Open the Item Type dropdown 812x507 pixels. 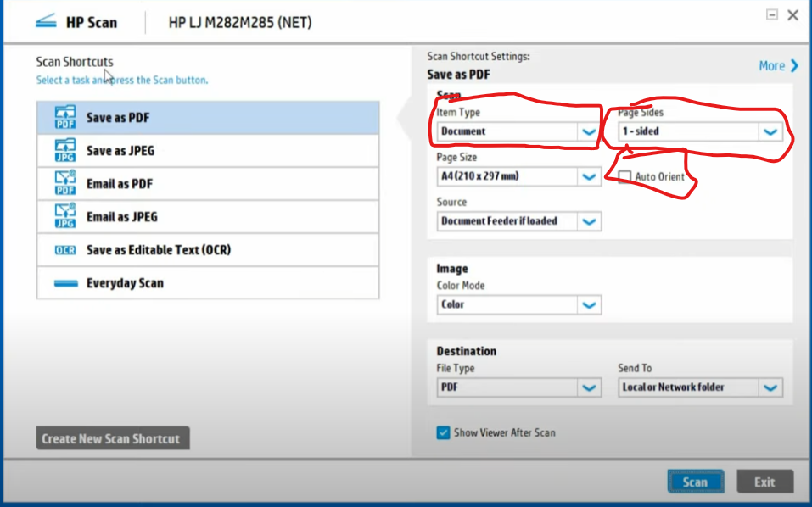(x=588, y=131)
